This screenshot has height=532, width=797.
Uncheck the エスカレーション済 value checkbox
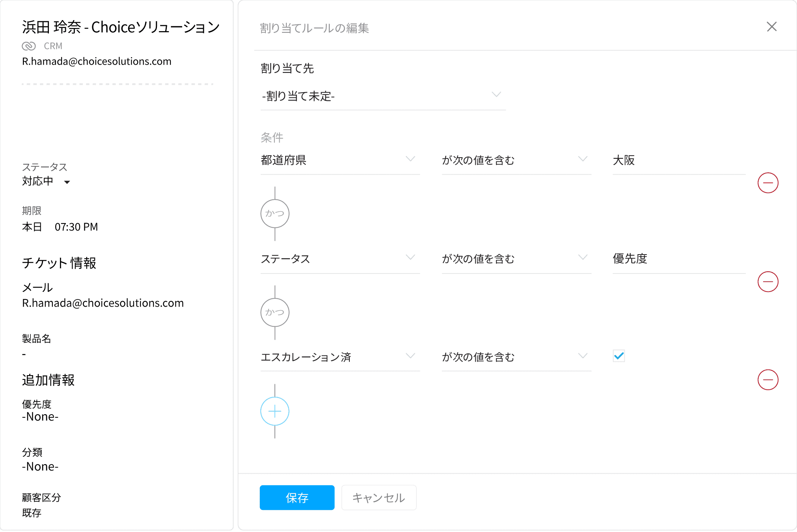coord(619,356)
